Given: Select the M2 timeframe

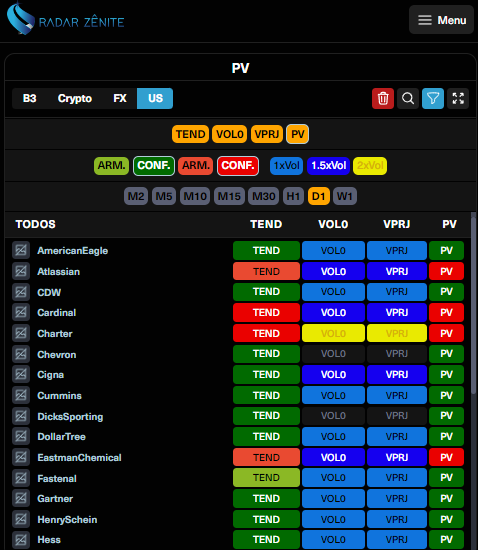Looking at the screenshot, I should pos(136,196).
